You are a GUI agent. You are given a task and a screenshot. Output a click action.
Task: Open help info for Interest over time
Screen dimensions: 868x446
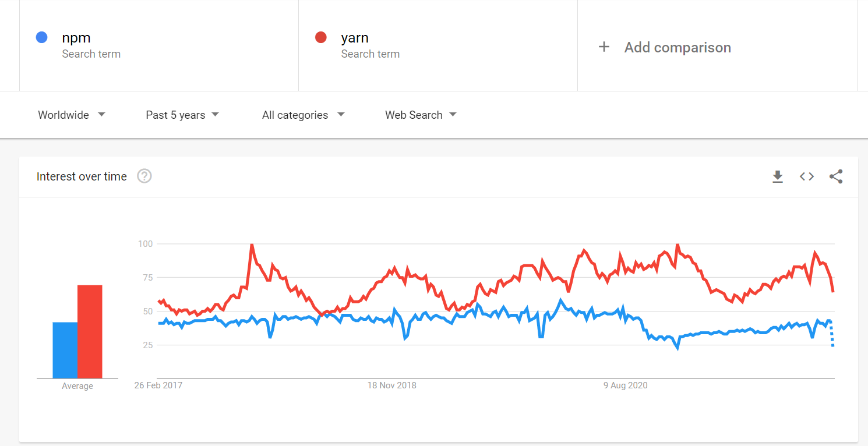click(x=144, y=176)
